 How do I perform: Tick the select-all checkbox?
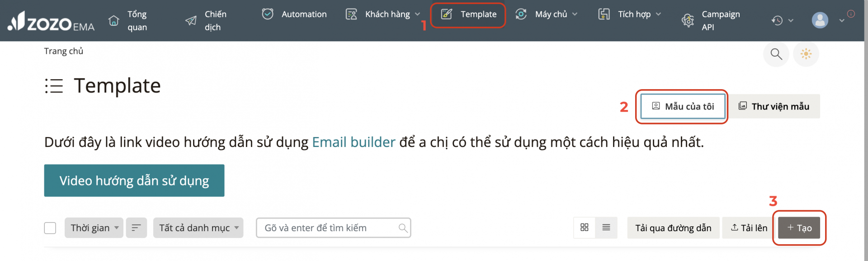[x=50, y=228]
